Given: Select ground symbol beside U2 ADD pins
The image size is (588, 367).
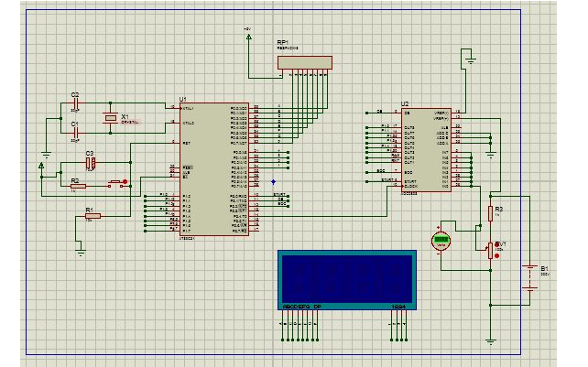Looking at the screenshot, I should [491, 154].
